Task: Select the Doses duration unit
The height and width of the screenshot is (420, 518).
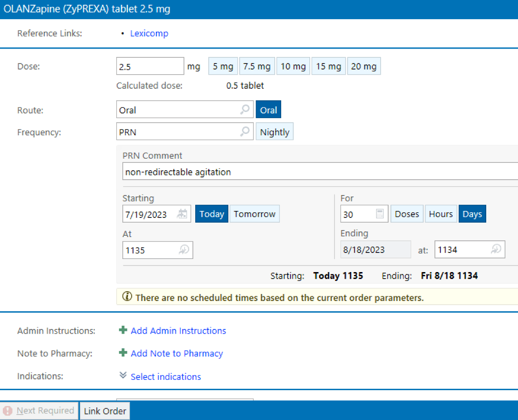Action: click(x=407, y=214)
